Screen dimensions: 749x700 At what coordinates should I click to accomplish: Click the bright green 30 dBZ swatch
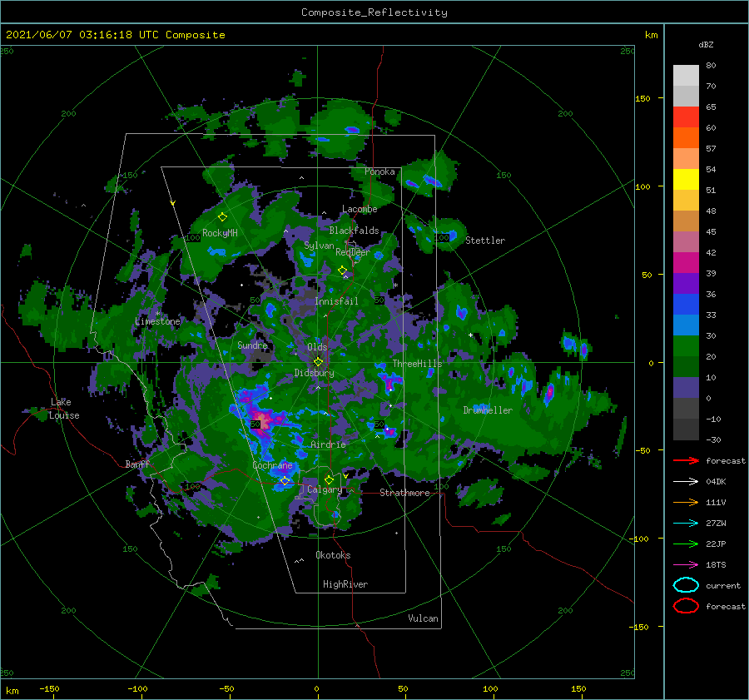tap(686, 346)
